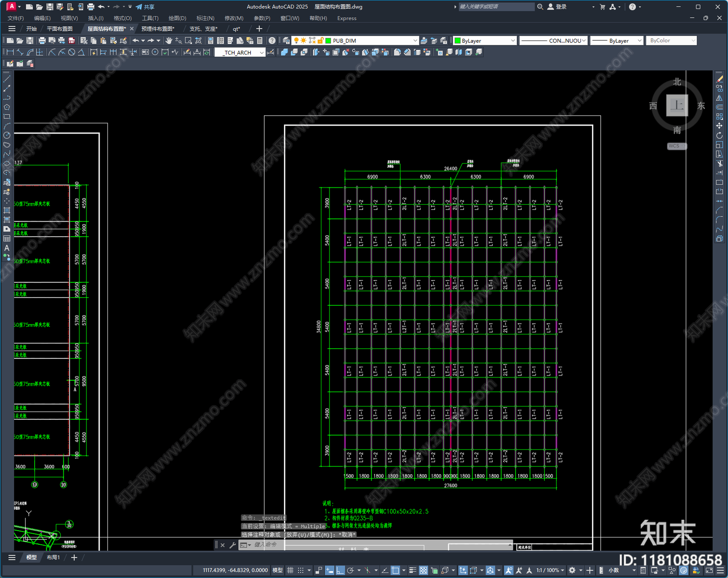Click the Help question mark icon
This screenshot has height=578, width=728.
(x=272, y=41)
